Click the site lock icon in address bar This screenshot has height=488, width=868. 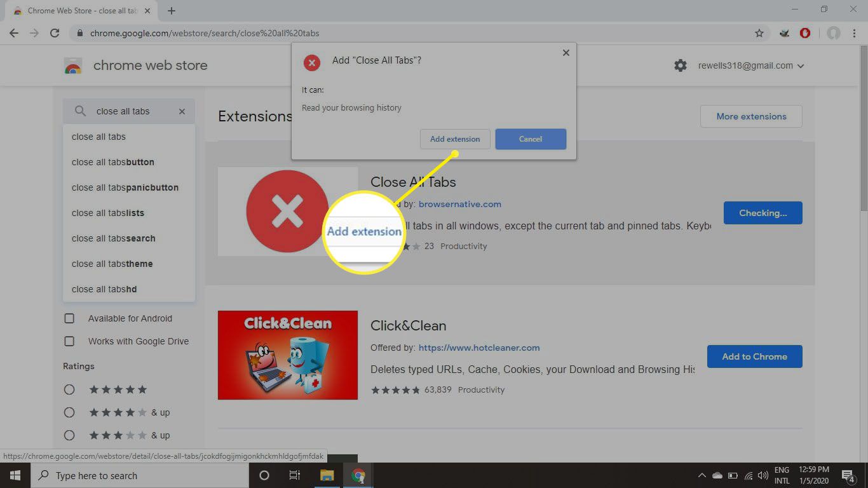point(79,33)
